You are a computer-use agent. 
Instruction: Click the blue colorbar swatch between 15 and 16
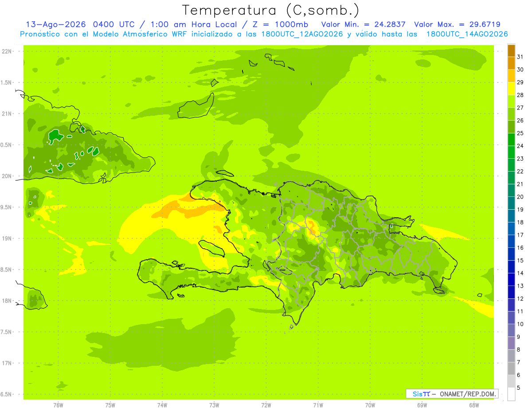pyautogui.click(x=511, y=254)
